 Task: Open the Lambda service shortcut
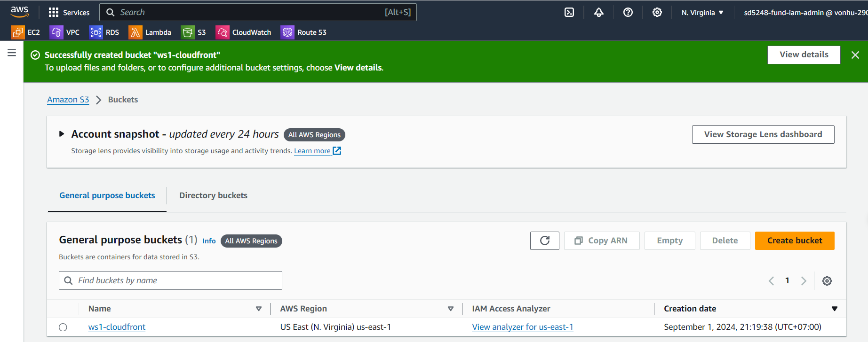pyautogui.click(x=150, y=32)
